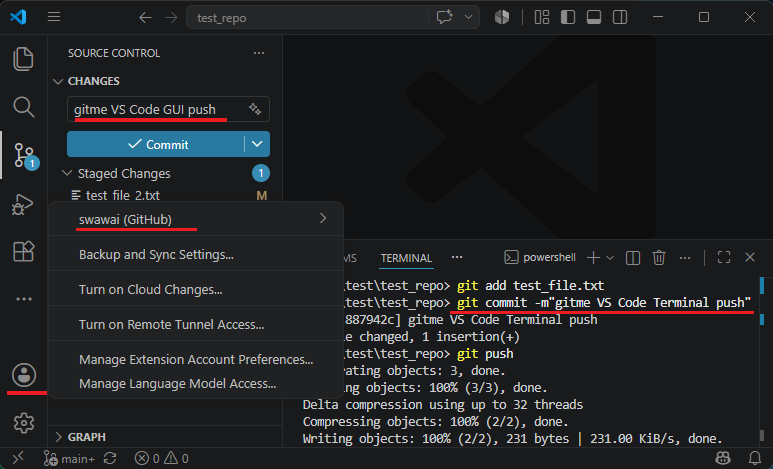Viewport: 773px width, 469px height.
Task: Generate commit message with sparkle icon
Action: (x=255, y=109)
